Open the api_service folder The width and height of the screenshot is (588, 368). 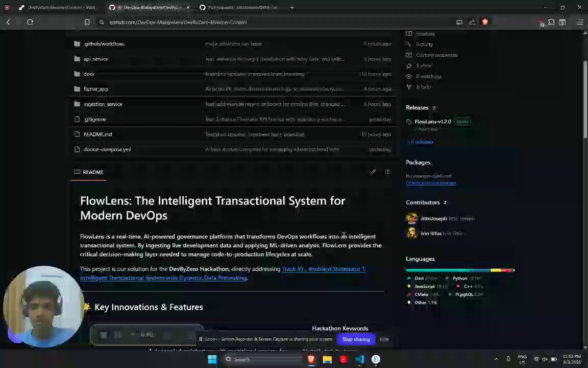coord(95,59)
